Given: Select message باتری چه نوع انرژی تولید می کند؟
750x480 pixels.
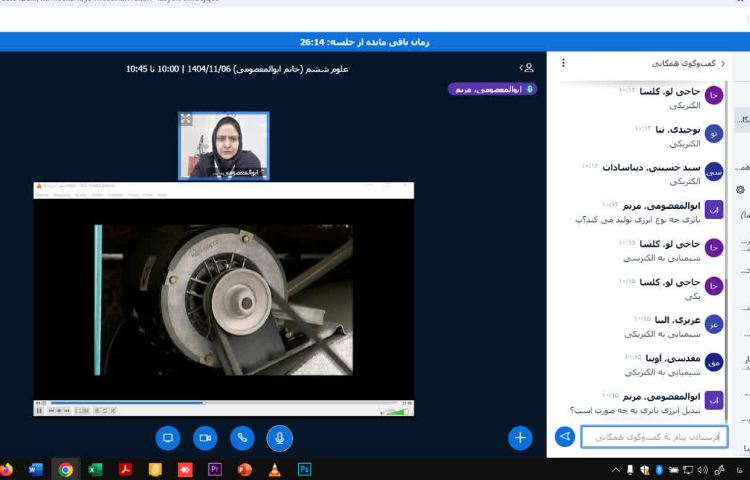Looking at the screenshot, I should coord(638,220).
